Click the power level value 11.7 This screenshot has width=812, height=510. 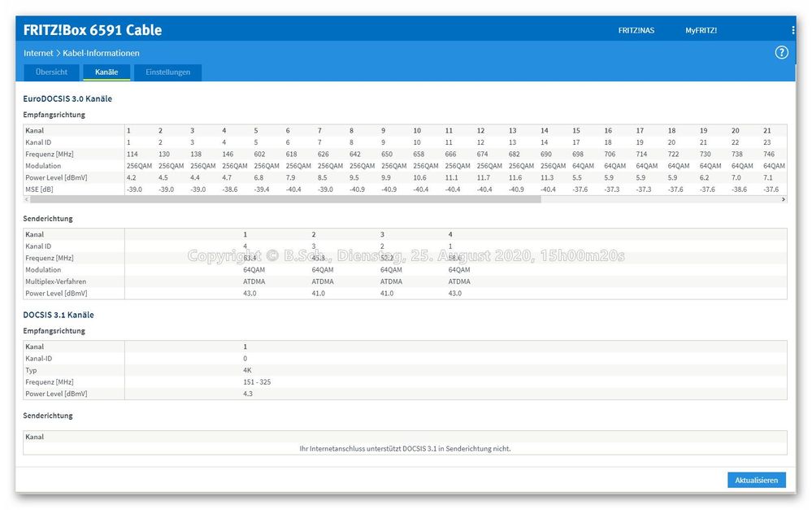[483, 177]
